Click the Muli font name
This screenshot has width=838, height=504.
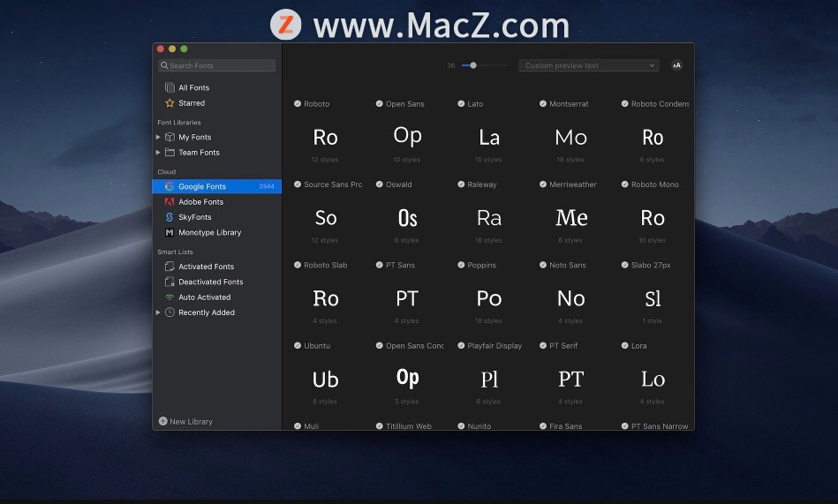click(311, 426)
